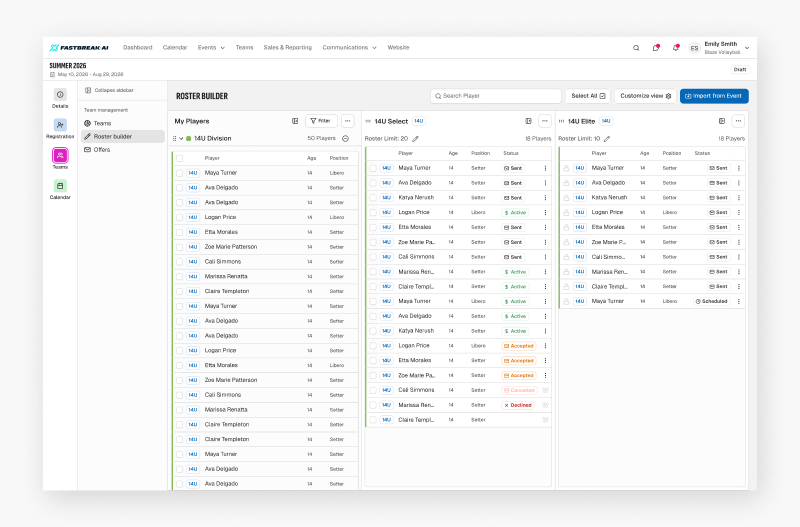Open row menu for Etta Morales in 14U Elite

pyautogui.click(x=739, y=228)
